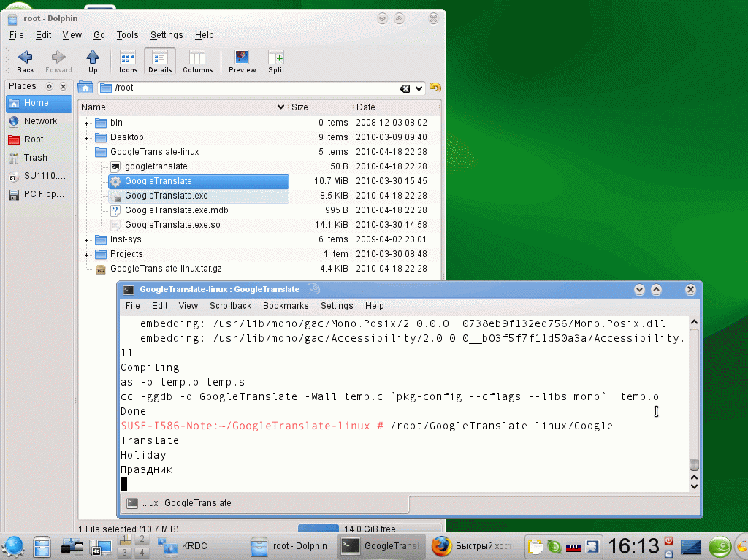Image resolution: width=748 pixels, height=560 pixels.
Task: Select the Konsole tab ...ux : GoogleTranslate
Action: [264, 503]
